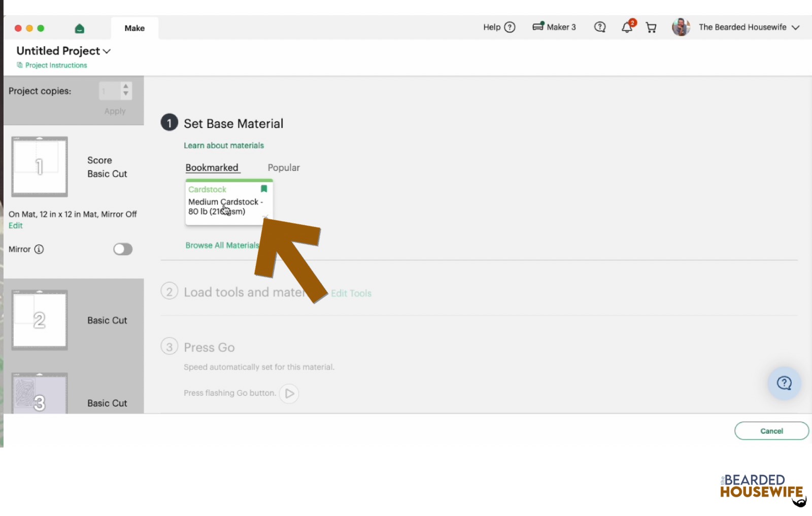
Task: Open the shopping cart
Action: pyautogui.click(x=651, y=27)
